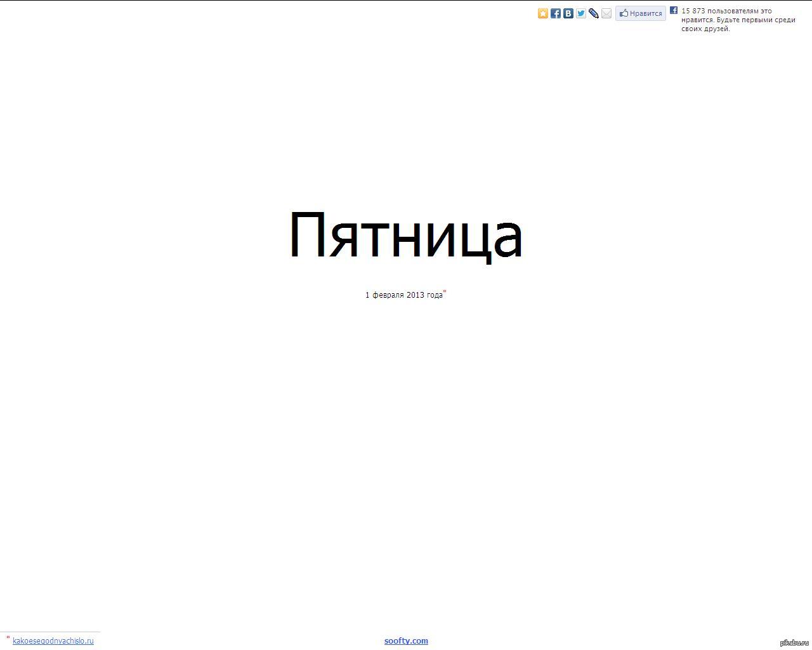Open the soofty.com link

[406, 641]
